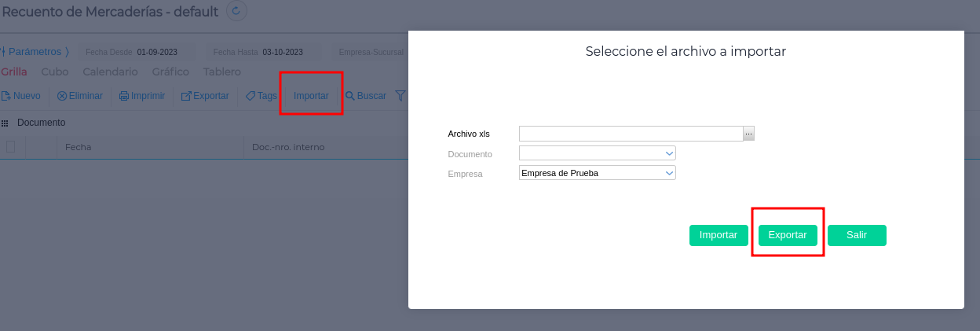Click the filter funnel icon
Image resolution: width=980 pixels, height=331 pixels.
click(x=400, y=96)
